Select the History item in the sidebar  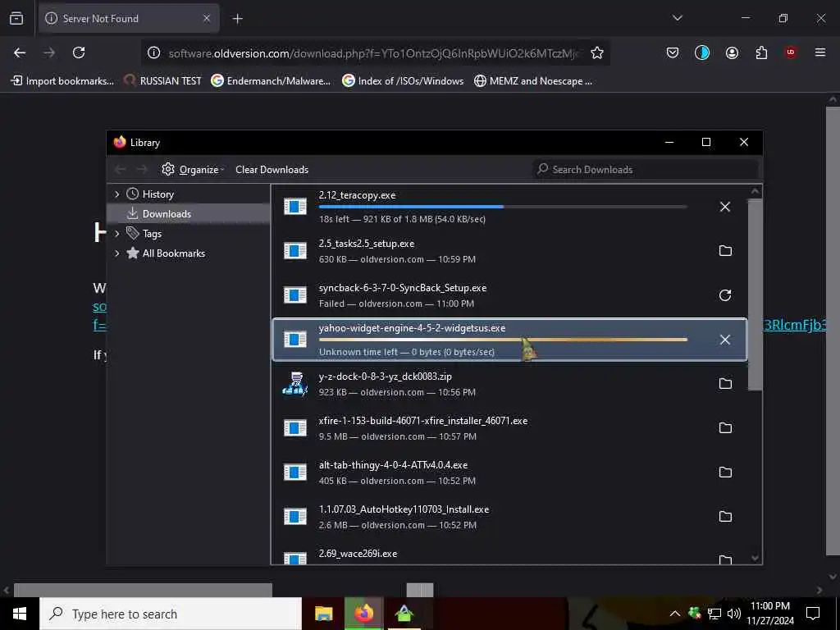tap(189, 194)
